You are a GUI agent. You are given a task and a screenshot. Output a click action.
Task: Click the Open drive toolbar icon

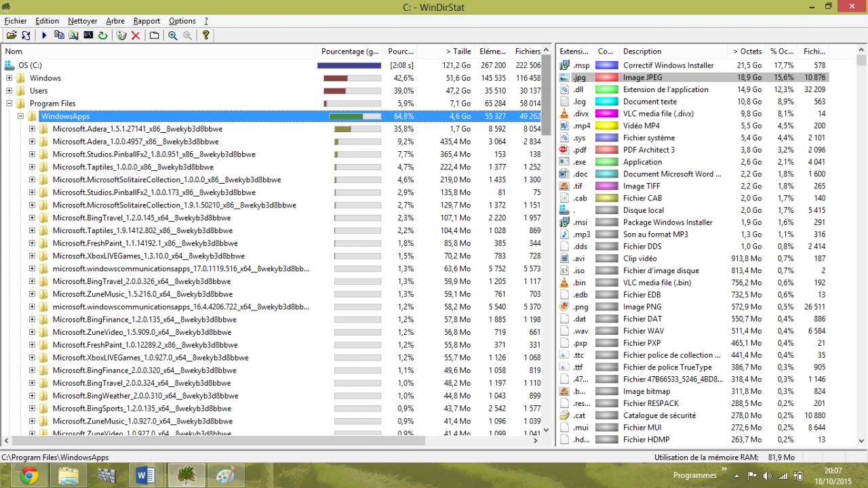click(12, 35)
